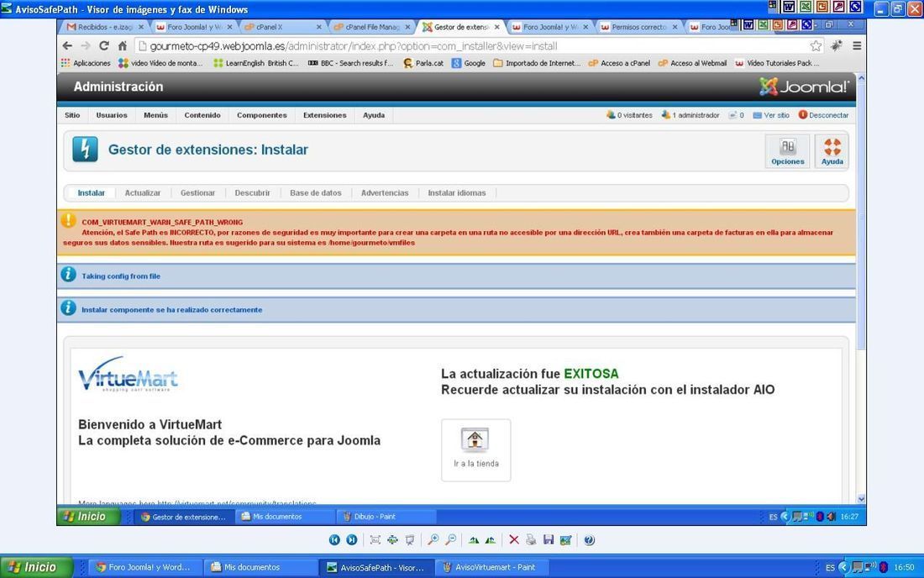Click the PowerPoint icon on title bar shortcut bar
This screenshot has height=578, width=924.
click(x=822, y=7)
